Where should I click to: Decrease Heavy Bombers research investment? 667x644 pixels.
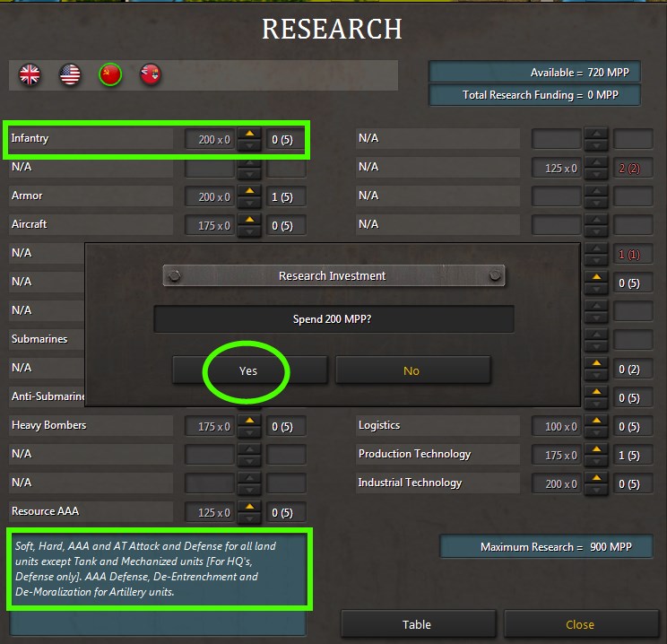(250, 432)
